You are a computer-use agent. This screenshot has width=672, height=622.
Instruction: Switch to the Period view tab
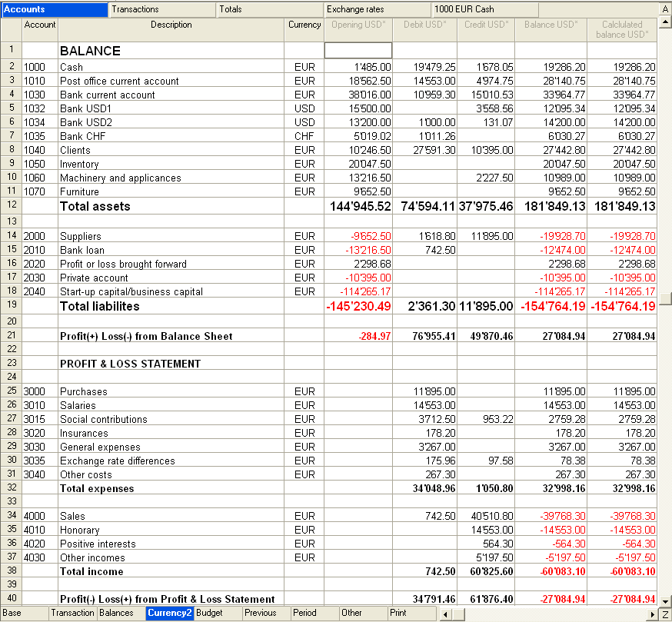(315, 613)
